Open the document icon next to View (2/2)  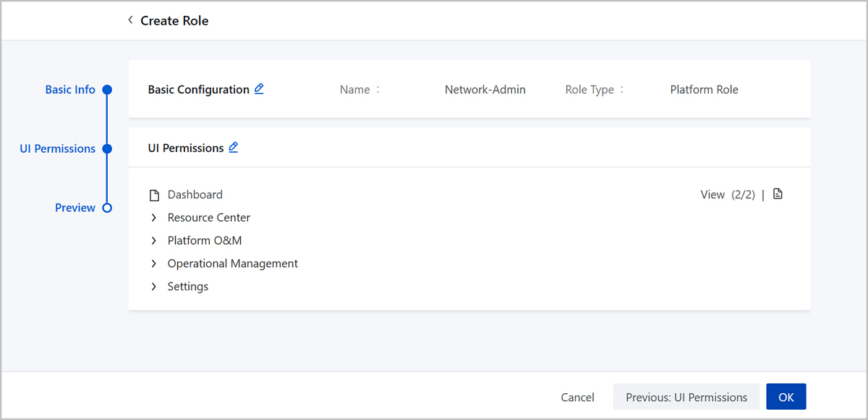778,194
